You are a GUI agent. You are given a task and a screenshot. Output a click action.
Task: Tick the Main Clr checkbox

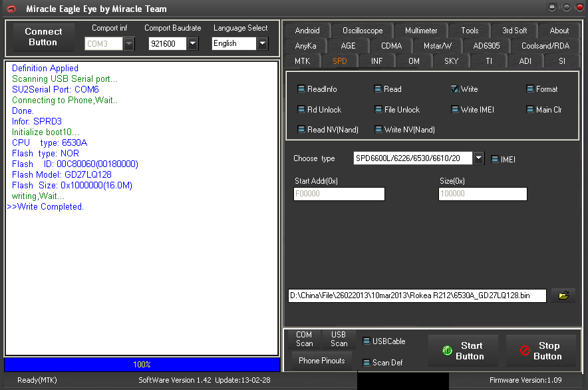(x=530, y=110)
